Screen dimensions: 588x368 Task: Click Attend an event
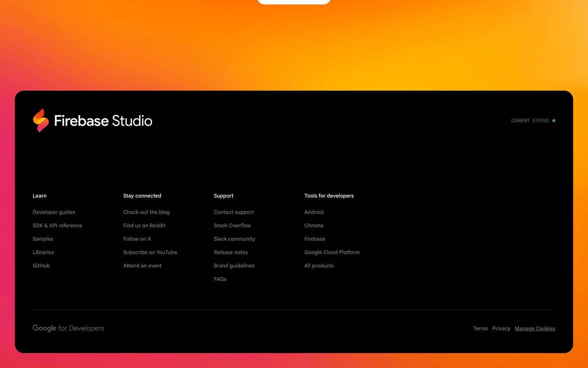pyautogui.click(x=142, y=266)
